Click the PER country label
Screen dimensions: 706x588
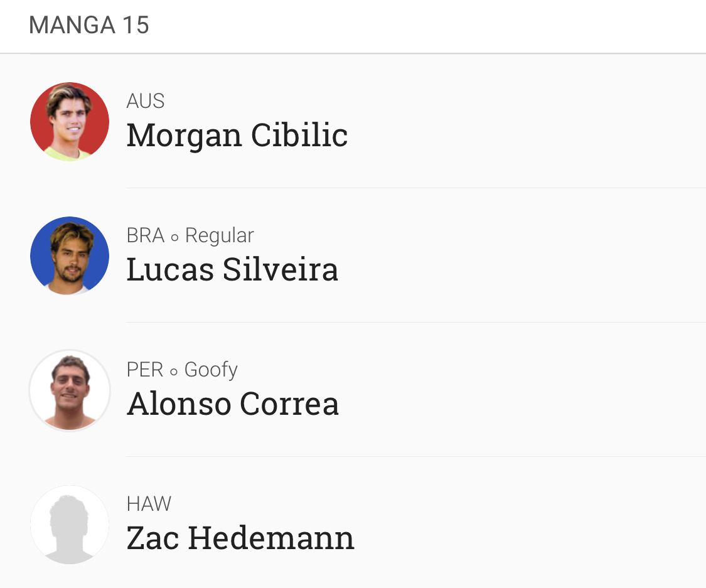[145, 370]
